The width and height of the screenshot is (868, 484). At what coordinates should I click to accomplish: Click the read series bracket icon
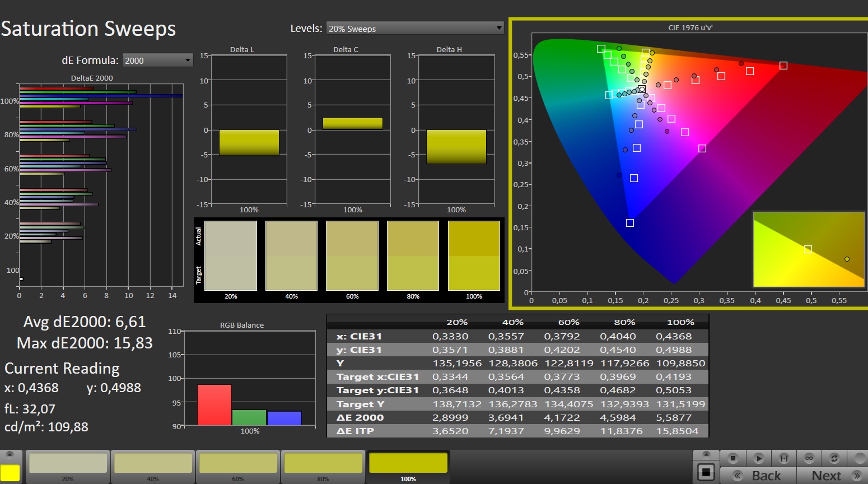click(784, 458)
